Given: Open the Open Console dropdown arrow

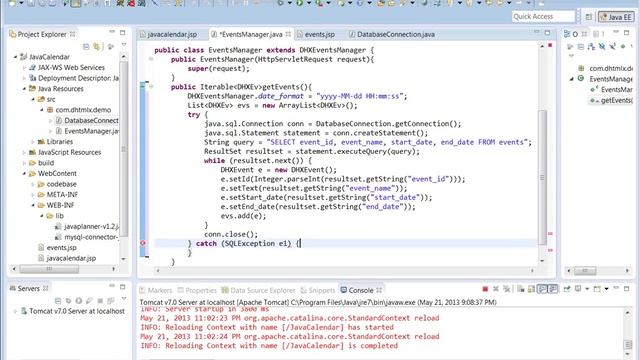Looking at the screenshot, I should pos(607,289).
